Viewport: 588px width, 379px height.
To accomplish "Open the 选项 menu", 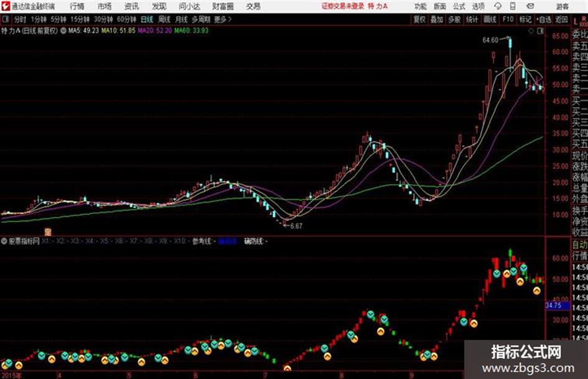I will coord(478,6).
